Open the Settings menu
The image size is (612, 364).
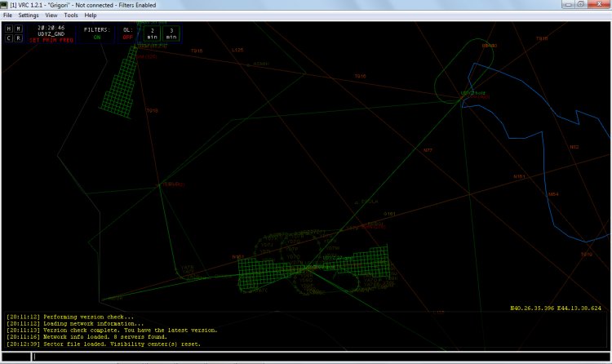coord(29,16)
